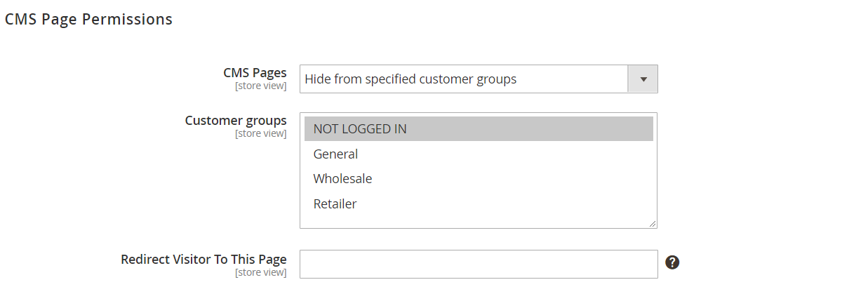
Task: Choose Wholesale in Customer groups list
Action: point(342,179)
